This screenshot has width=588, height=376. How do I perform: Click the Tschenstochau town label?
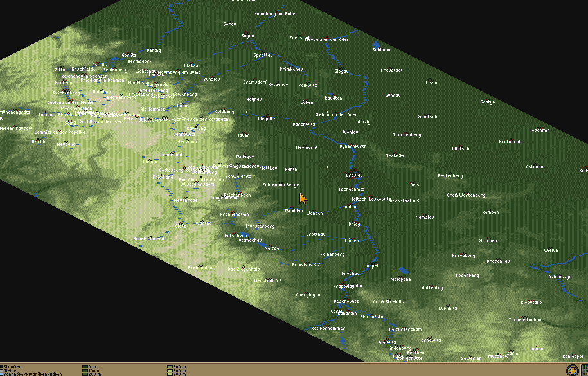point(526,319)
